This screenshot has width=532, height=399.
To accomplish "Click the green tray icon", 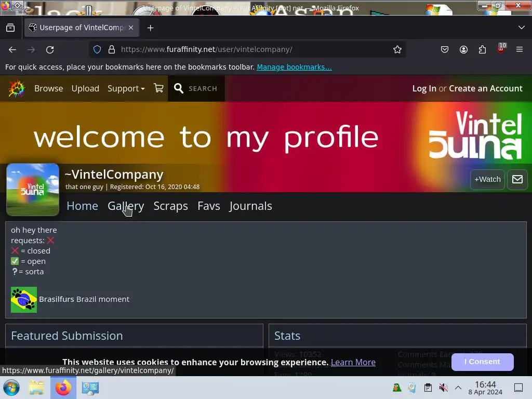I will [396, 388].
